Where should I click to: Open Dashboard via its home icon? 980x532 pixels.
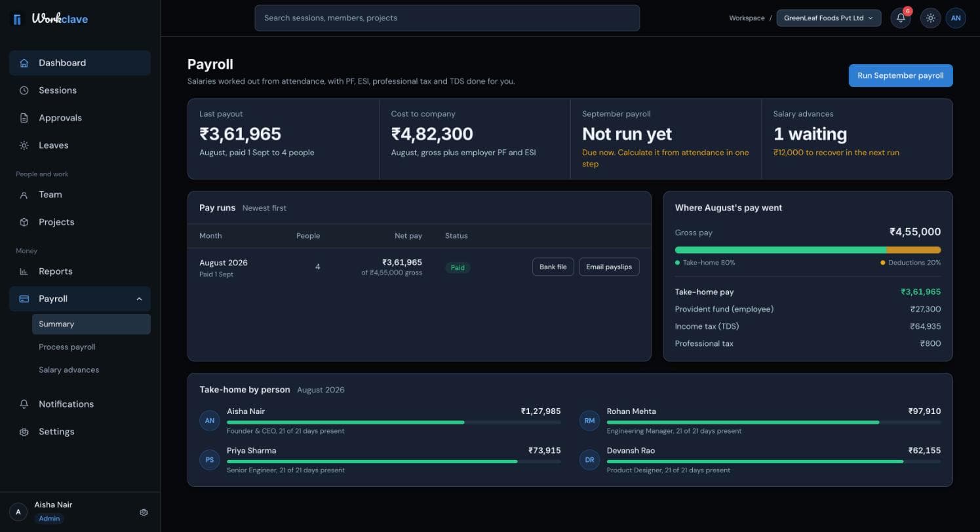click(x=24, y=63)
